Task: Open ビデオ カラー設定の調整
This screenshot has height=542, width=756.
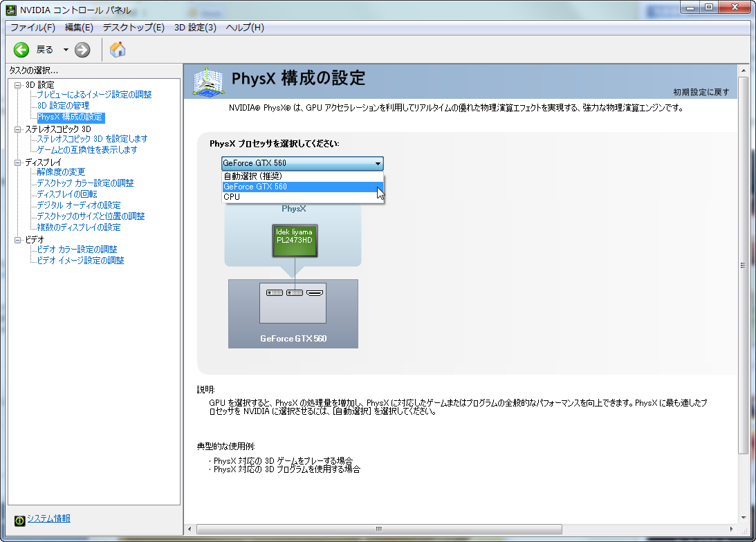Action: [x=77, y=250]
